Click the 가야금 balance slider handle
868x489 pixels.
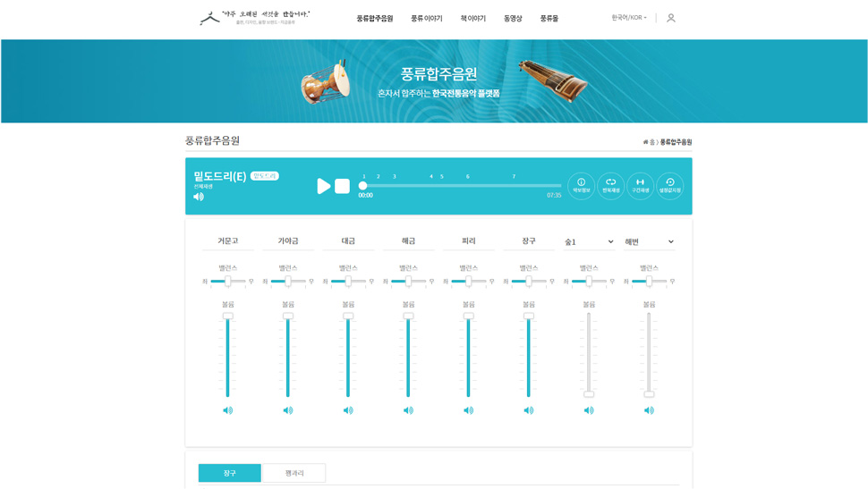288,282
